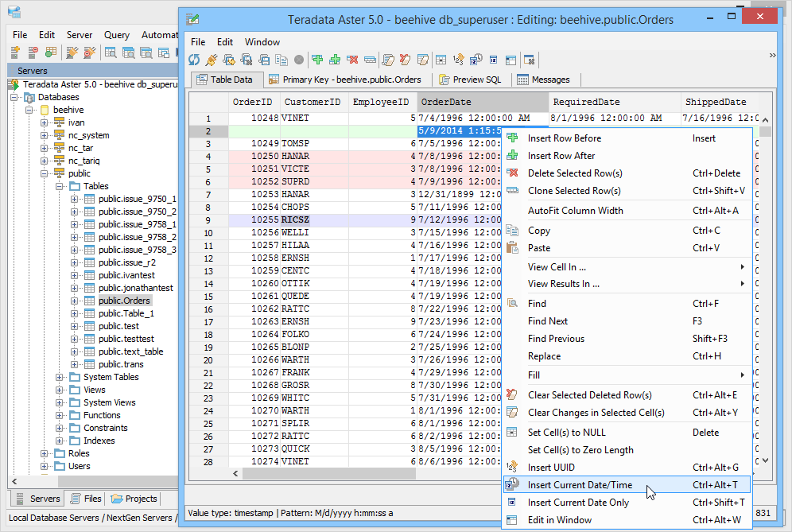Click the cell containing RICSZ

313,220
